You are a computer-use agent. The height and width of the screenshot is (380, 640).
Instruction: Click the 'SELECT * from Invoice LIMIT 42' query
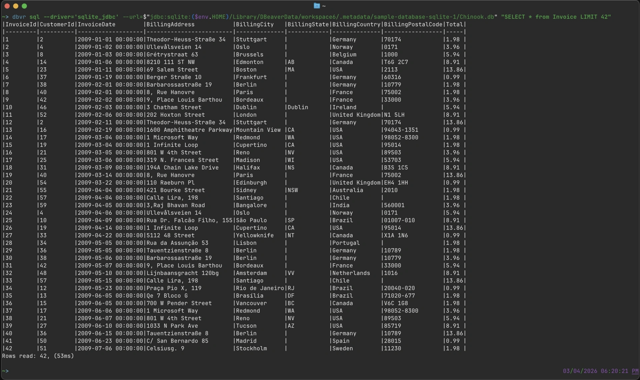coord(556,17)
